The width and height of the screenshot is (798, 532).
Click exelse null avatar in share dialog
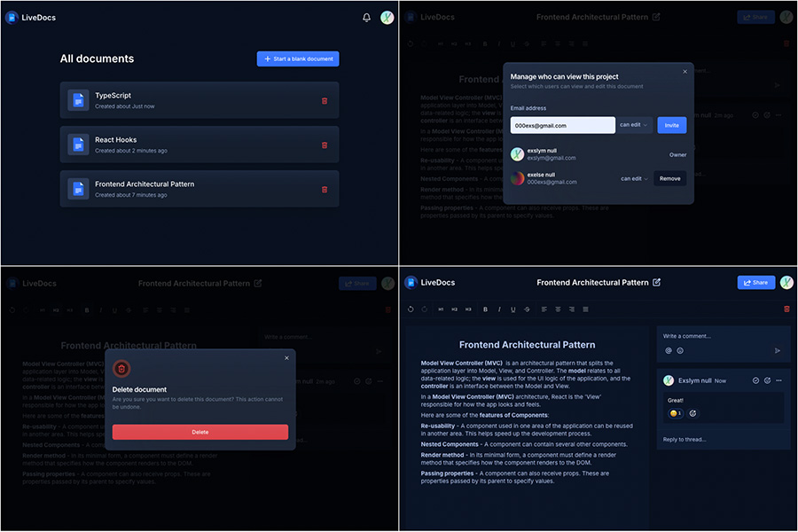click(x=518, y=178)
